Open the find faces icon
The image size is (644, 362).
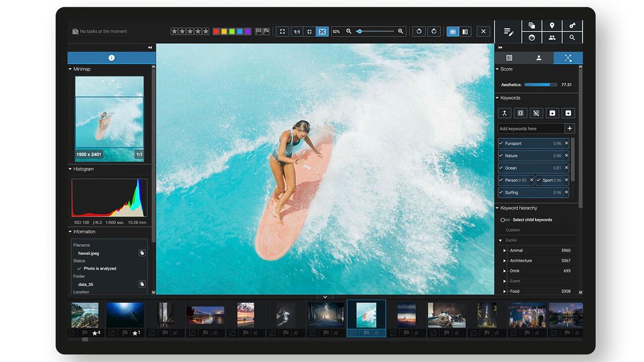click(x=532, y=38)
